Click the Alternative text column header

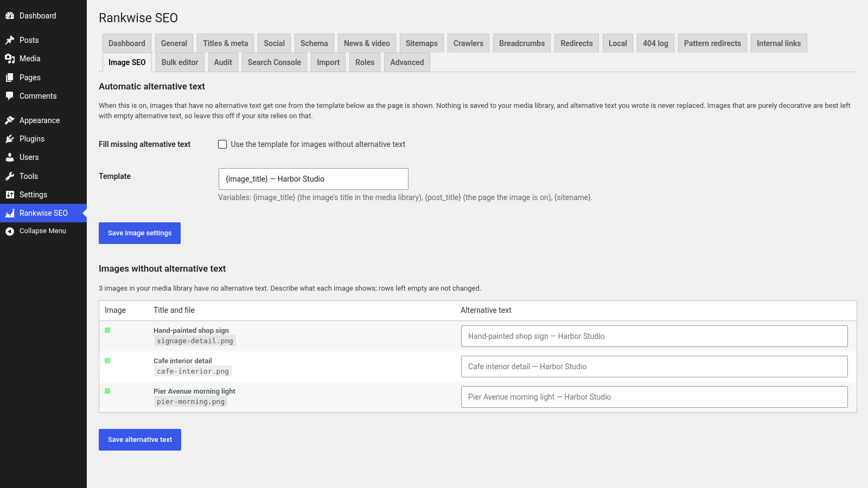(x=486, y=310)
